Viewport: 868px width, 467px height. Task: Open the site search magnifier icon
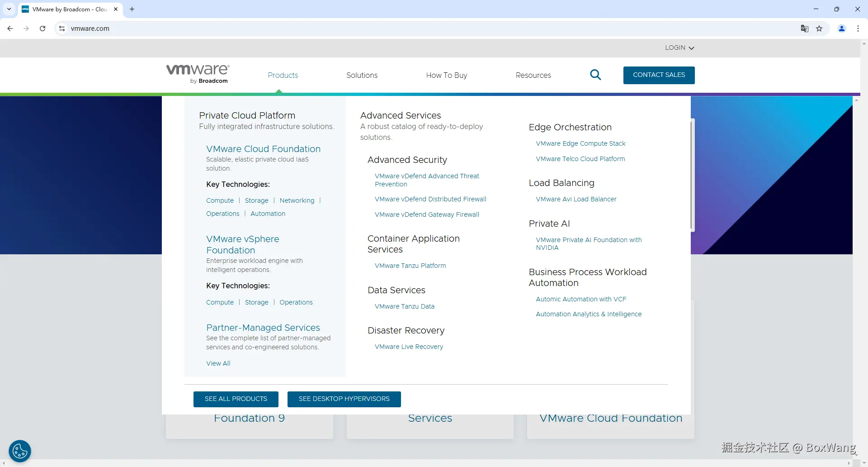coord(595,75)
